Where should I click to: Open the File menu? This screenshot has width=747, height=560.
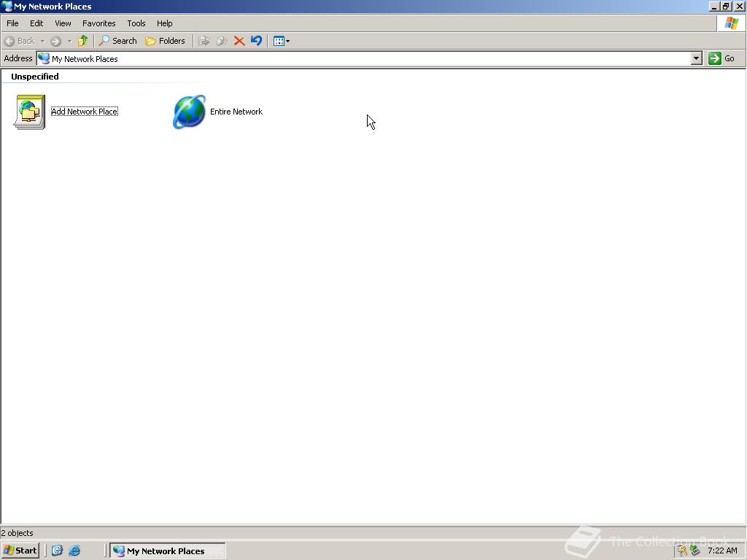[12, 23]
